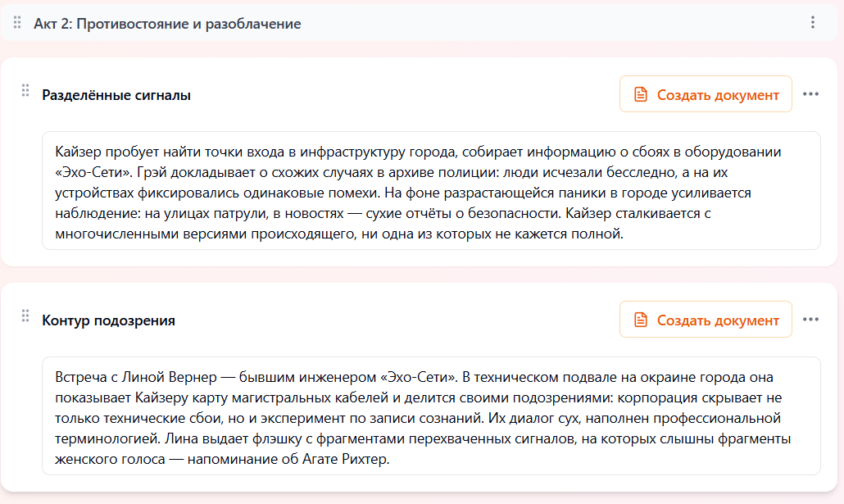
Task: Select the Контур подозрения scene title
Action: pos(108,320)
